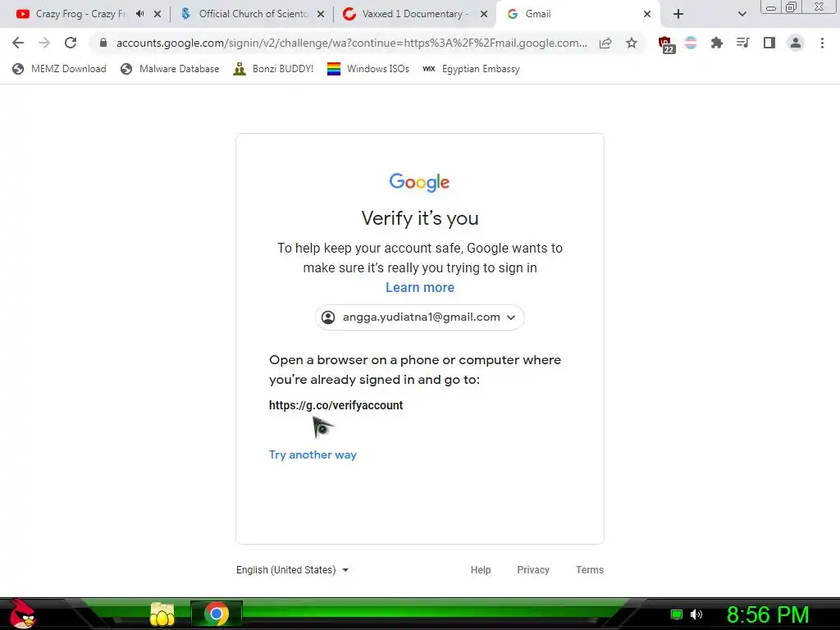840x630 pixels.
Task: Open the Chrome profile avatar
Action: pos(796,43)
